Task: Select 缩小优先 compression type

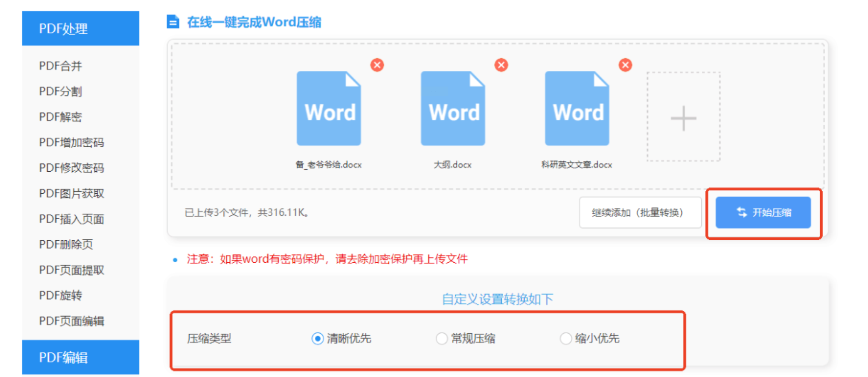Action: (x=566, y=339)
